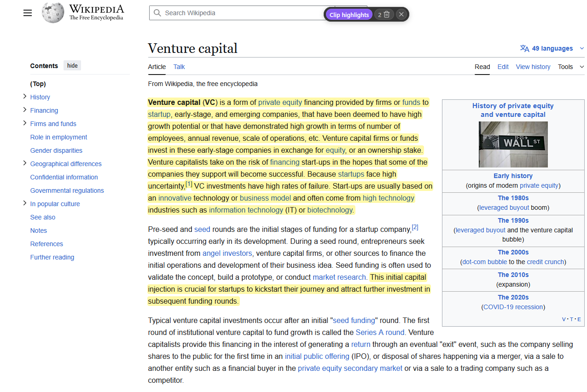Viewport: 587px width, 392px height.
Task: Go to Notes section
Action: 39,231
